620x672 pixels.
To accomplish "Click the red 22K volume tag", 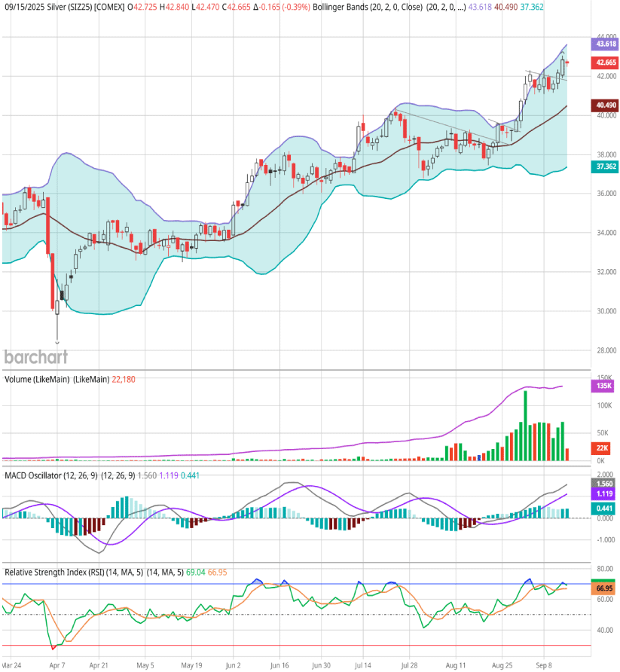I will click(x=604, y=447).
